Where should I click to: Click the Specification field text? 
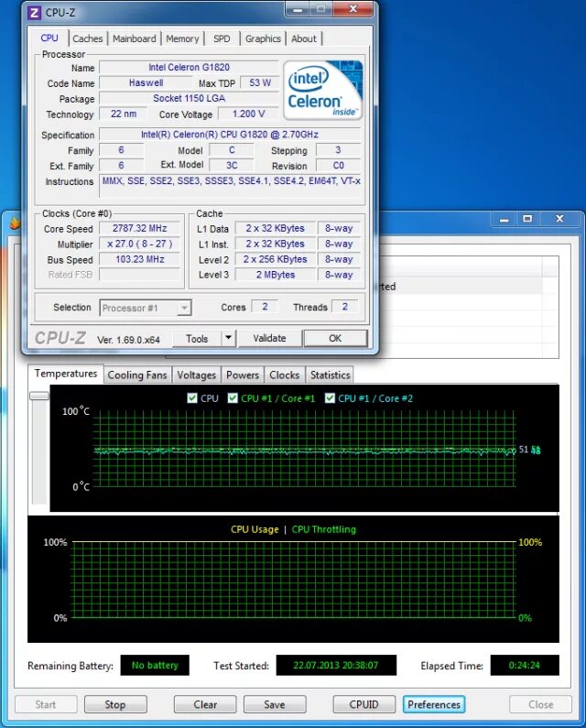click(230, 135)
